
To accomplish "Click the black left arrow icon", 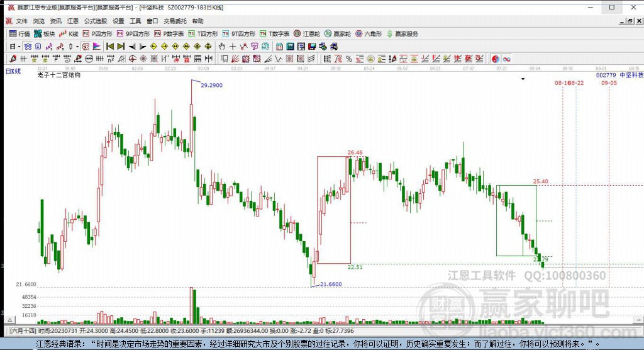I will point(132,47).
